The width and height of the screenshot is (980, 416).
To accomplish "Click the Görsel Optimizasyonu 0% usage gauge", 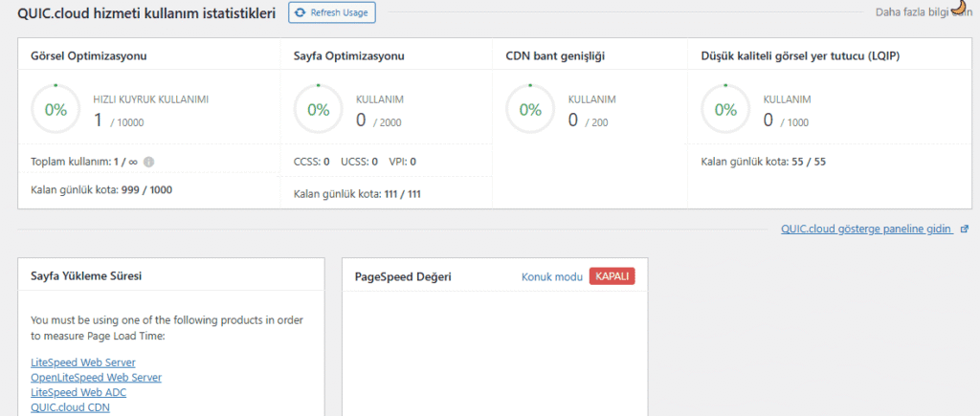I will click(56, 109).
